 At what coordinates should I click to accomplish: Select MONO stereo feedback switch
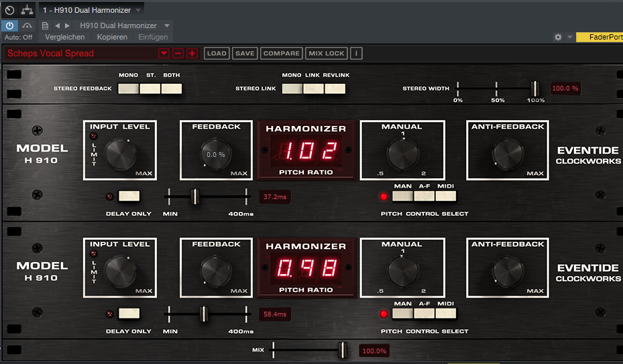[128, 88]
